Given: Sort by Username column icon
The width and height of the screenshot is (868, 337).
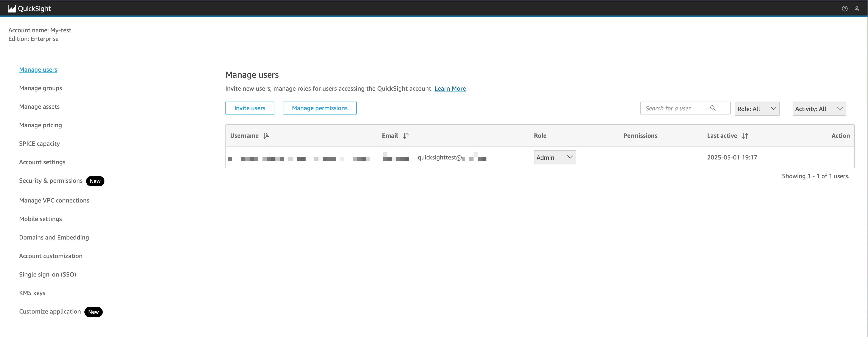Looking at the screenshot, I should point(266,136).
